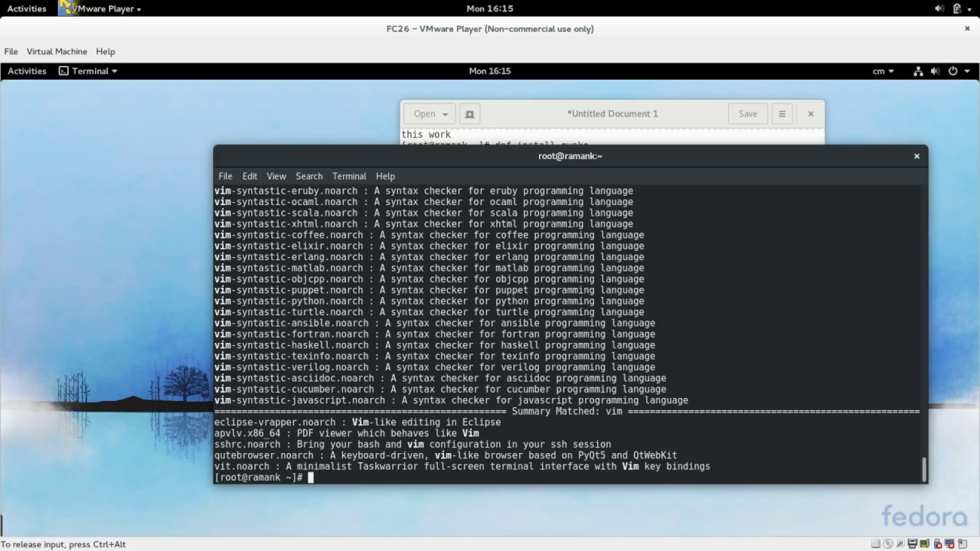Click the terminal prompt line
980x551 pixels.
click(x=264, y=477)
